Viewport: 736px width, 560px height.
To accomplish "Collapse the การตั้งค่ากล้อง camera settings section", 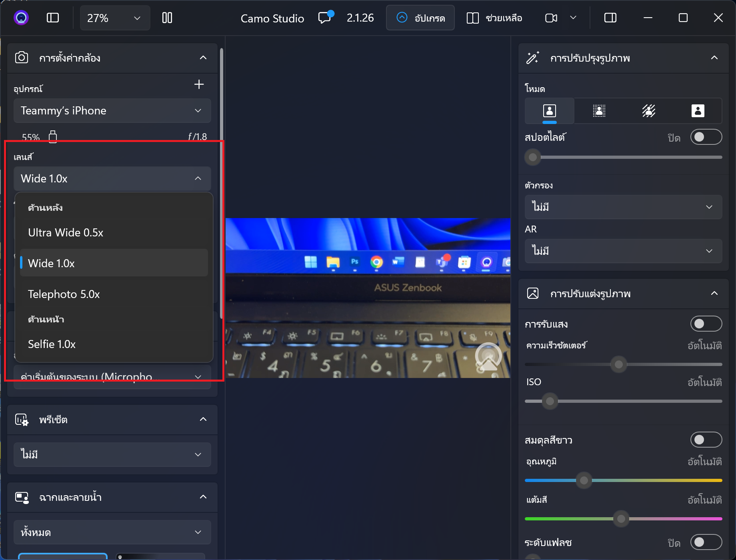I will [203, 58].
